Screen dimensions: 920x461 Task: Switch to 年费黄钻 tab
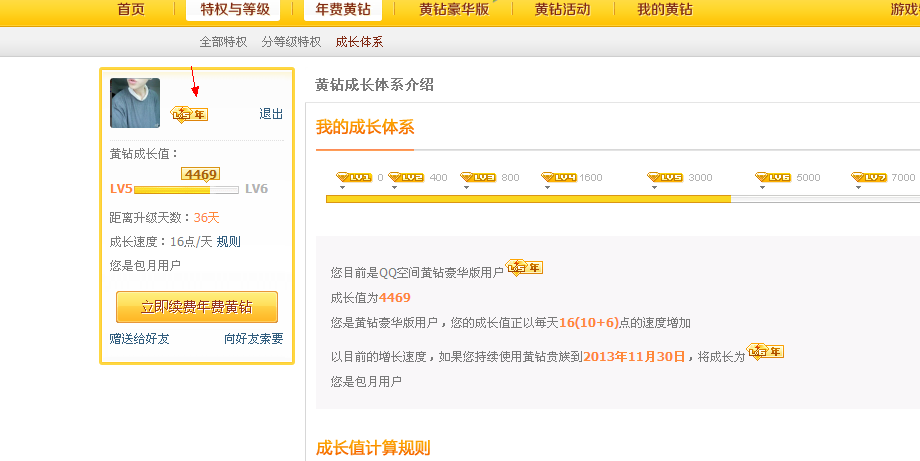coord(343,9)
